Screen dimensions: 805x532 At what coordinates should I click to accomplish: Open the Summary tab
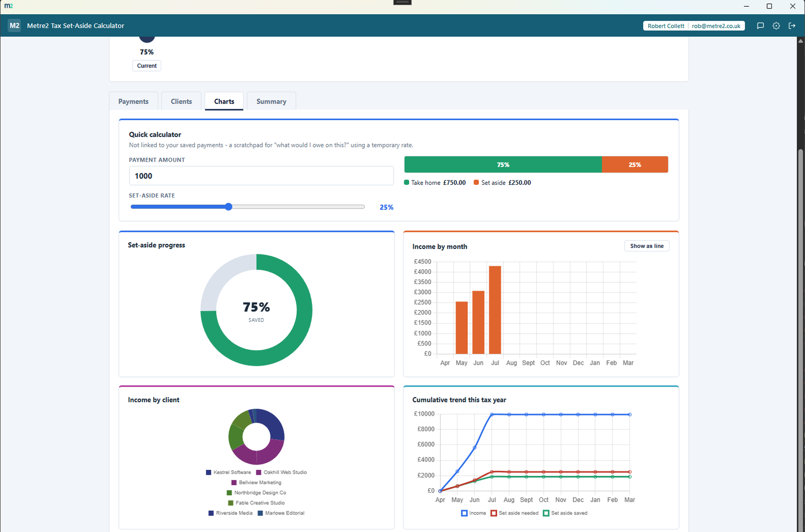tap(271, 101)
